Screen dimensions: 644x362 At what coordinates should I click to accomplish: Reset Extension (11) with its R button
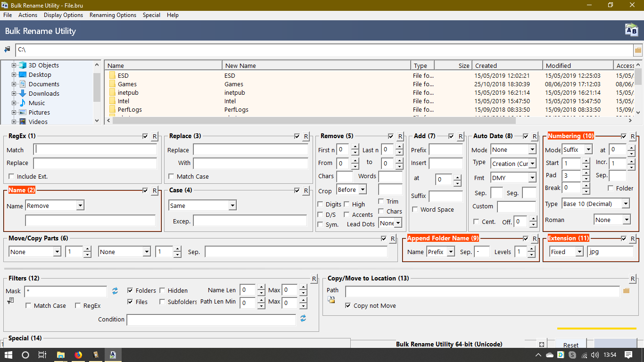tap(633, 239)
